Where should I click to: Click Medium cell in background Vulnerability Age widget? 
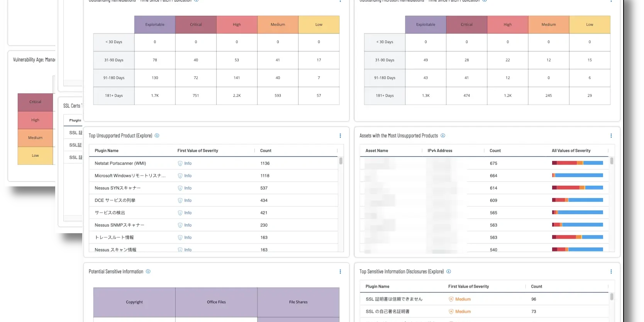[x=35, y=138]
